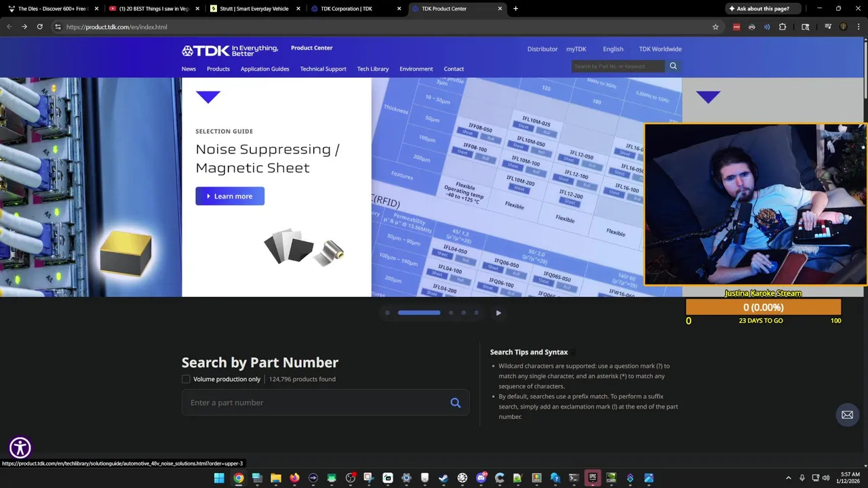Open the Distributor link
This screenshot has width=868, height=488.
(542, 49)
